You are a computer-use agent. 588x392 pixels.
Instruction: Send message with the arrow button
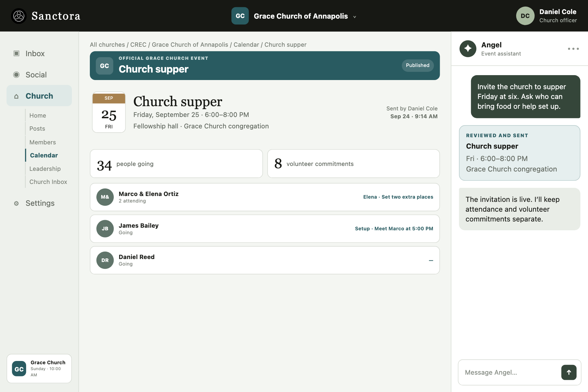[569, 372]
